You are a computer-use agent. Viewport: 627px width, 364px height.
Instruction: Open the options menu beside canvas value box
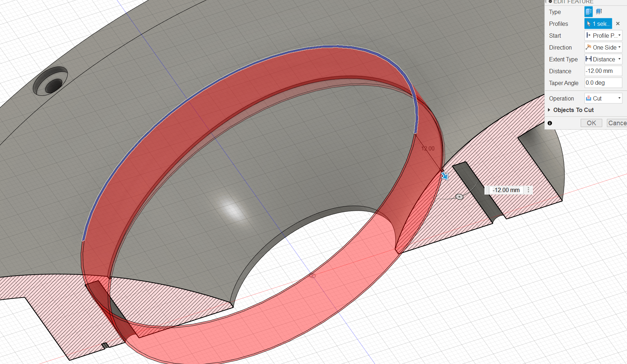(x=528, y=190)
